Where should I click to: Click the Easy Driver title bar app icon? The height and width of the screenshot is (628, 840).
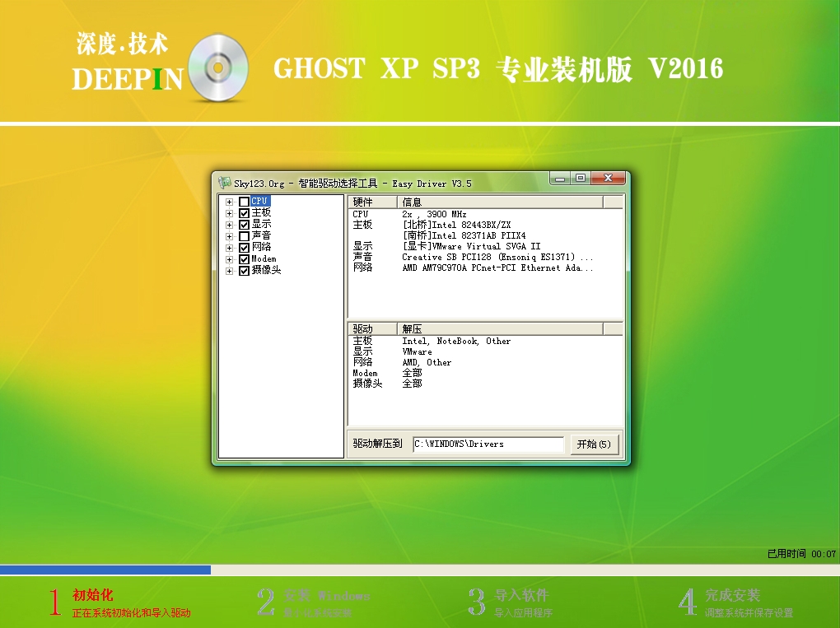tap(224, 183)
